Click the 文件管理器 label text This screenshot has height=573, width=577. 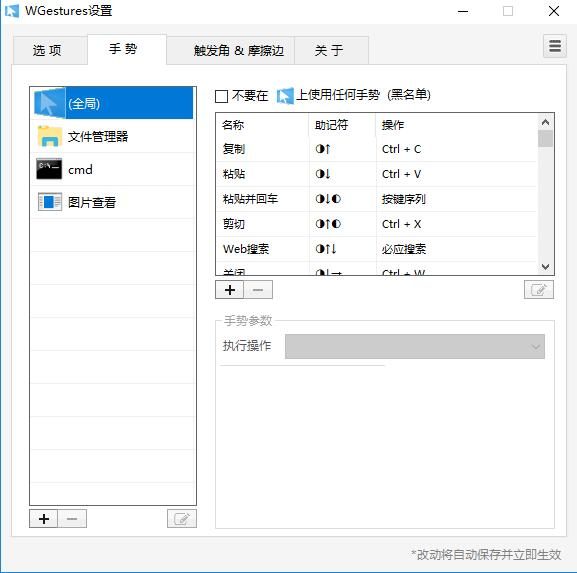98,137
